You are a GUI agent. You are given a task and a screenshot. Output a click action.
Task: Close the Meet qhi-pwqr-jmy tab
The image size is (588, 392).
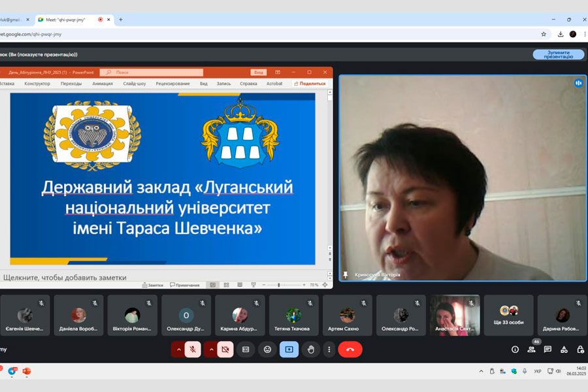(108, 20)
